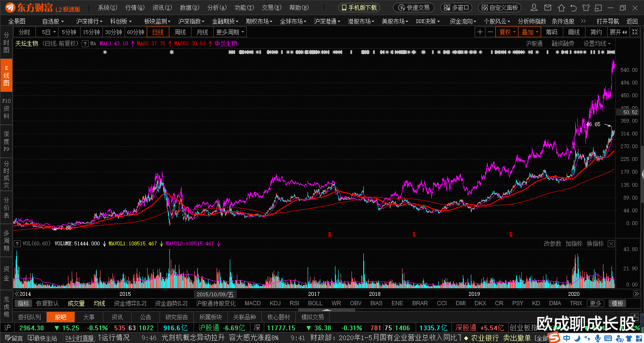Open the 更多周期 dropdown
Screen dimensions: 644x343
tap(231, 32)
